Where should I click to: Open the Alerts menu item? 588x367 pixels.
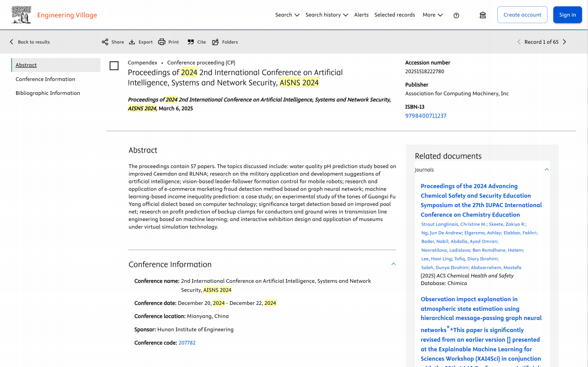click(361, 15)
